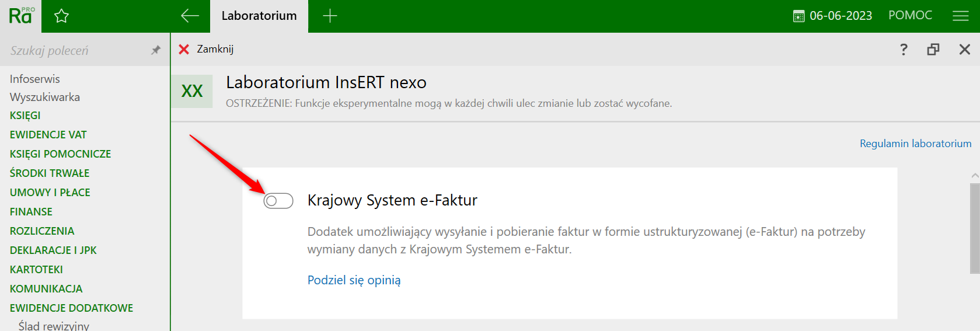Image resolution: width=980 pixels, height=331 pixels.
Task: Open favorites with the star icon
Action: pos(61,16)
